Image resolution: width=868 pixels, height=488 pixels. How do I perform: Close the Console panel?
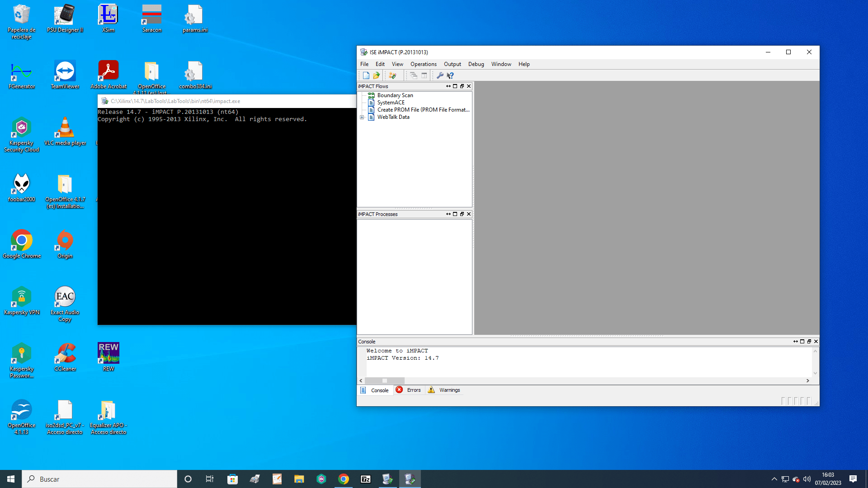[816, 342]
